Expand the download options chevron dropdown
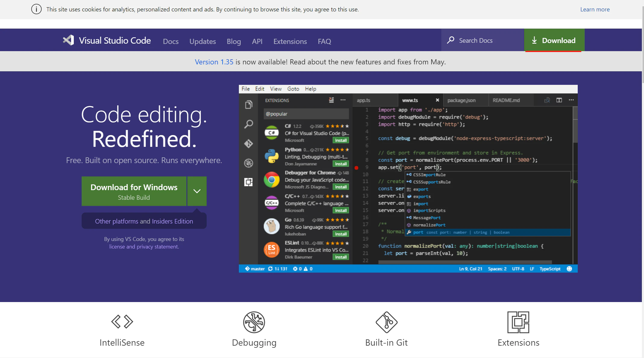 (197, 191)
